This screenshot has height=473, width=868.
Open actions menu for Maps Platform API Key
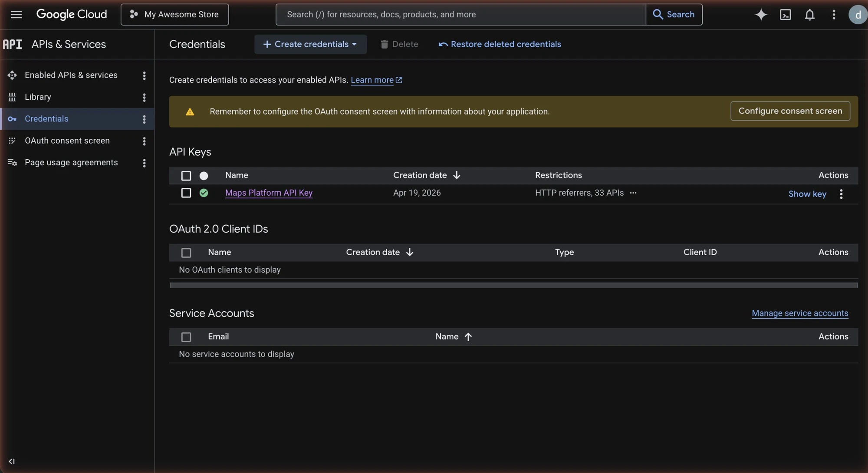pyautogui.click(x=841, y=194)
